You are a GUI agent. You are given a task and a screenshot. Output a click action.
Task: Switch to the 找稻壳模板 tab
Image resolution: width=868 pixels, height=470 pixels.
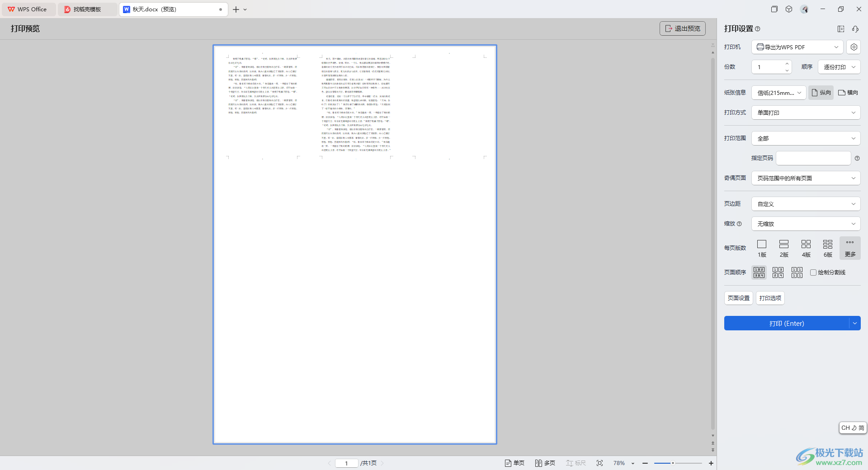click(x=87, y=9)
